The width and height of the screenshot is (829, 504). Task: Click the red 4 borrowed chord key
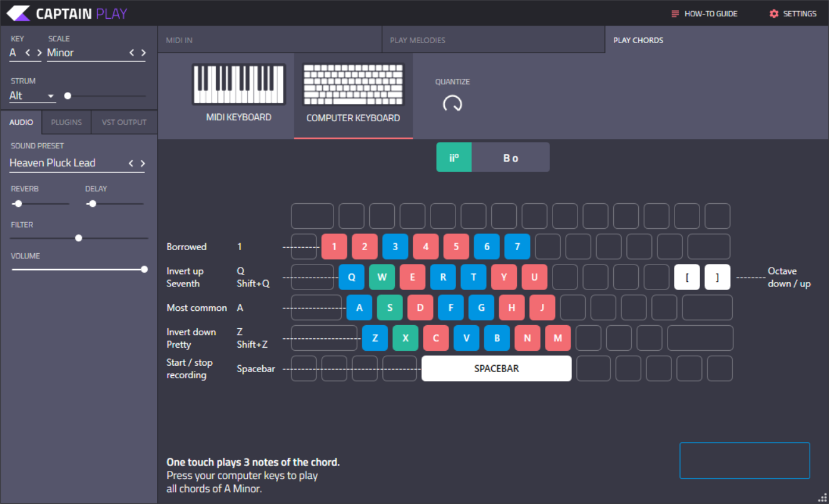(426, 246)
